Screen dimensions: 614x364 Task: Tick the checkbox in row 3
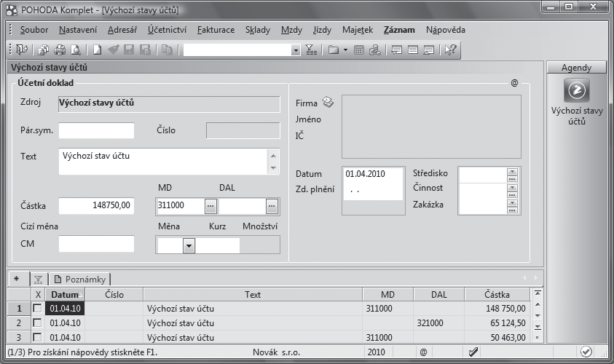(37, 337)
